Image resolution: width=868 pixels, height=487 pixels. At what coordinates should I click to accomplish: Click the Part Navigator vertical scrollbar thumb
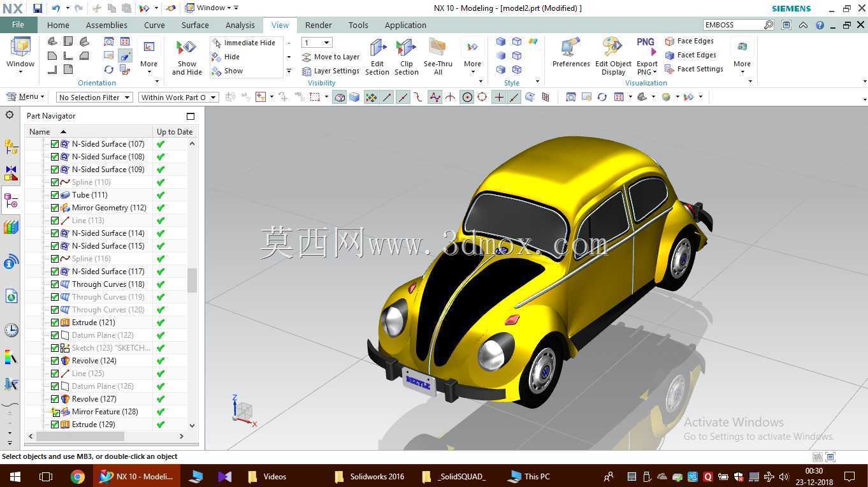192,280
